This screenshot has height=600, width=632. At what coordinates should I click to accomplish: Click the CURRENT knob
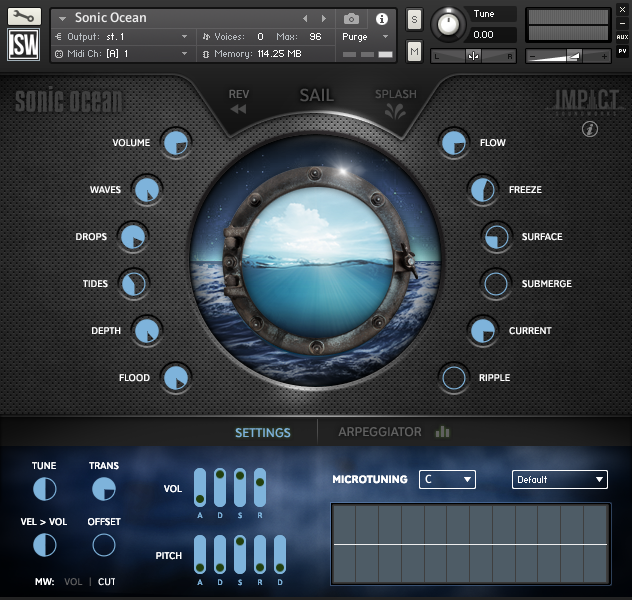(482, 331)
